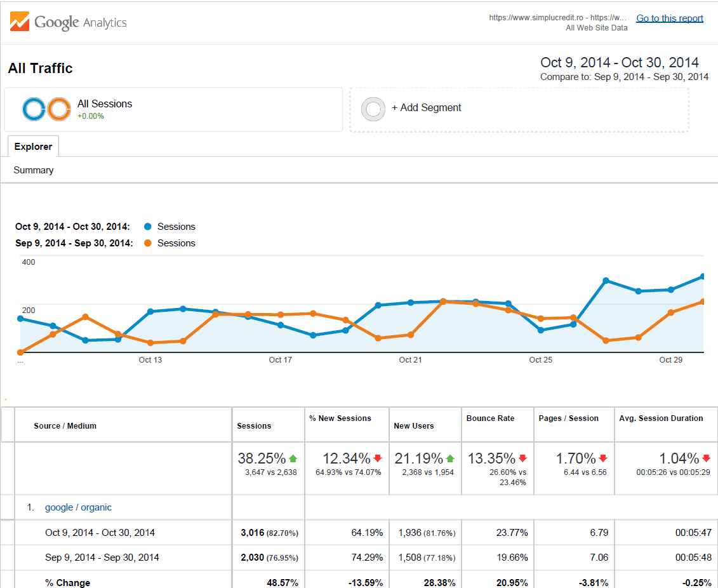Image resolution: width=718 pixels, height=588 pixels.
Task: Open the google / organic source report
Action: (77, 507)
